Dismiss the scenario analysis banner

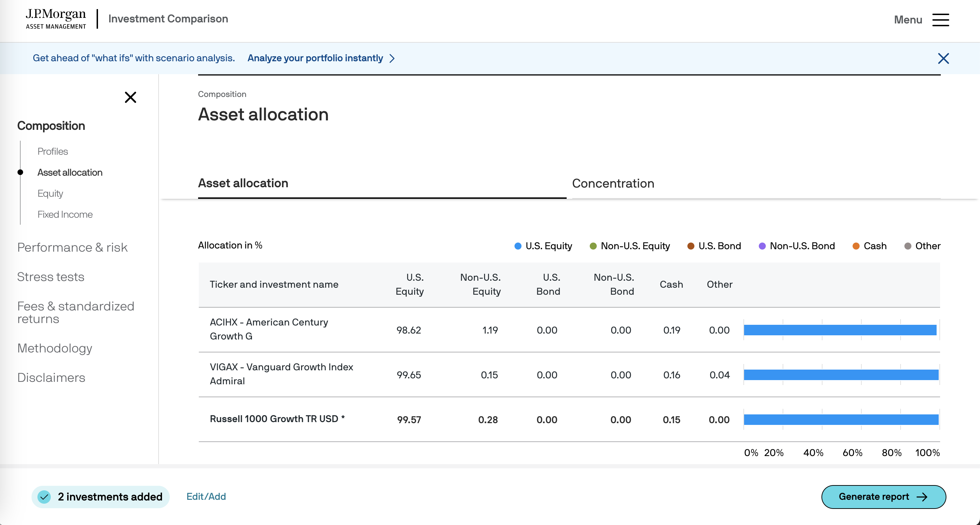(x=943, y=58)
